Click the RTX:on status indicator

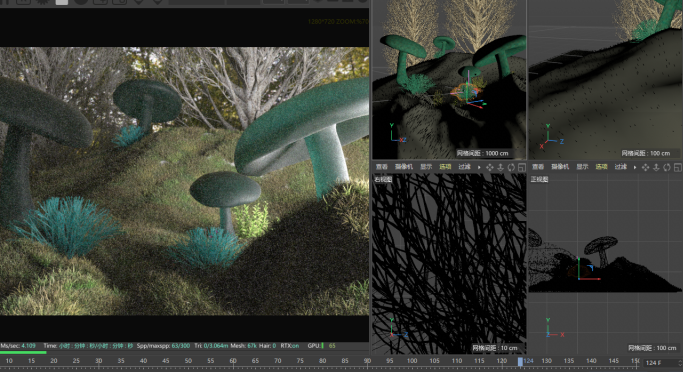pos(290,346)
